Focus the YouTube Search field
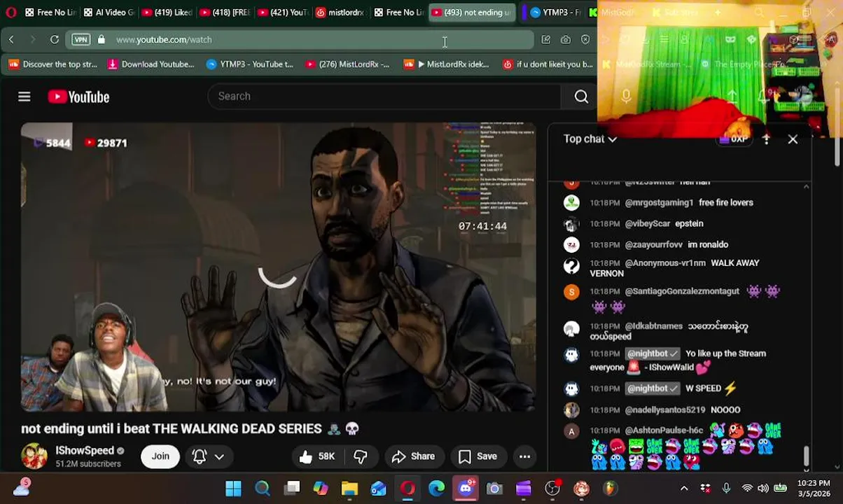The width and height of the screenshot is (843, 504). 385,96
